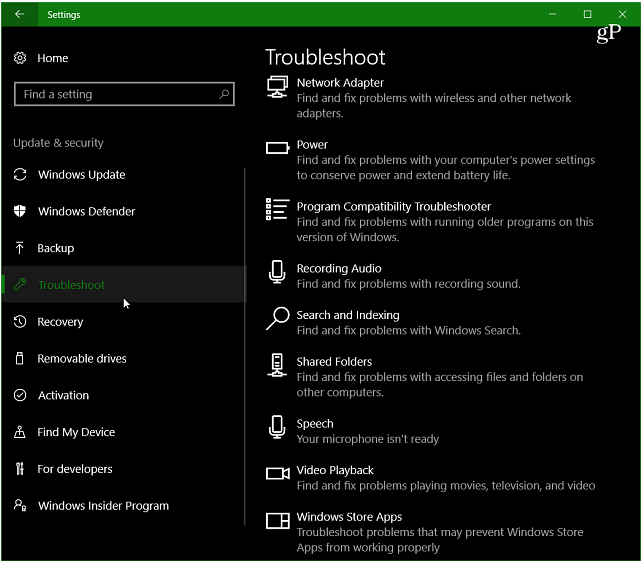Click the Power battery icon
This screenshot has height=561, width=642.
[x=278, y=147]
